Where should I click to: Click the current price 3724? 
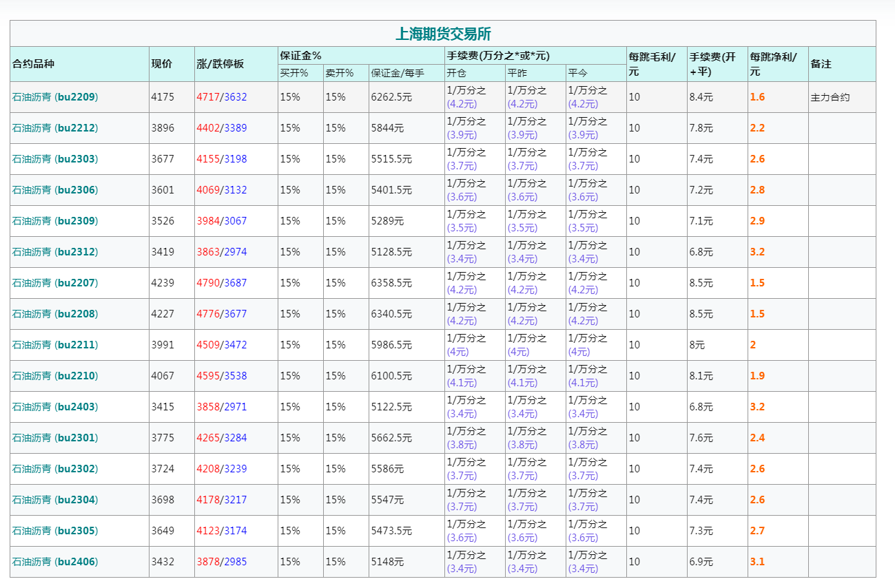[163, 469]
